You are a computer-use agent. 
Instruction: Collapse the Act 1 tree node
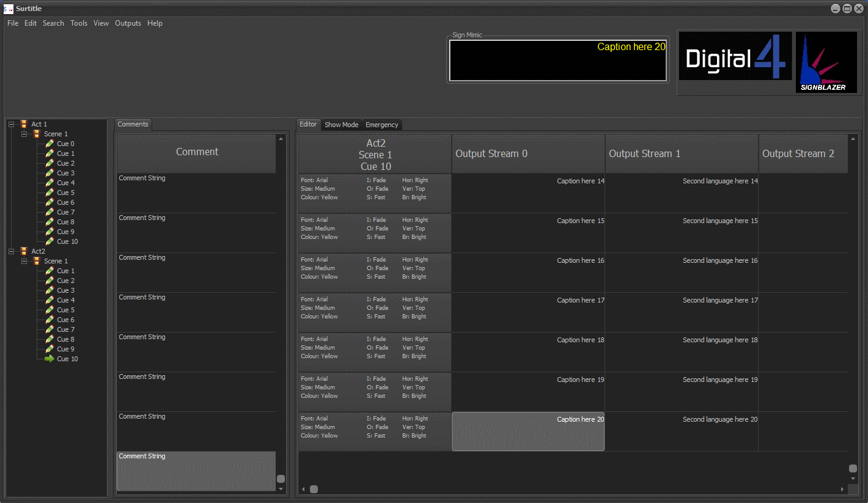[x=12, y=124]
